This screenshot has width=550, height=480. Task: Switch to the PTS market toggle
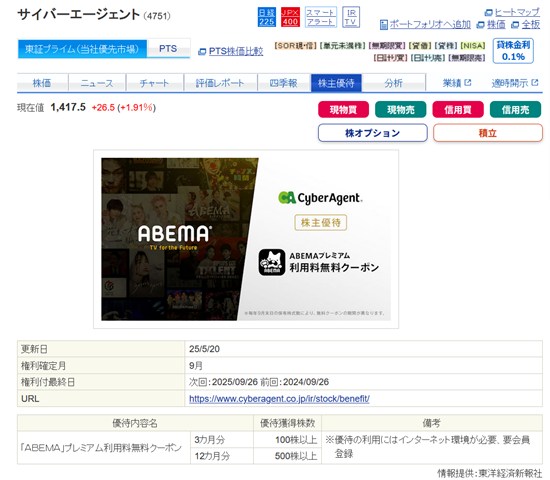pyautogui.click(x=168, y=49)
